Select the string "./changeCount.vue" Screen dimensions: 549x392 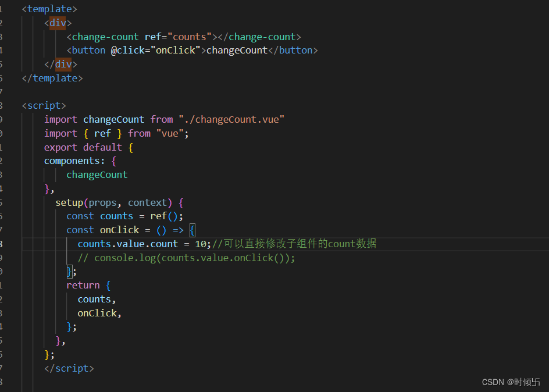click(231, 119)
